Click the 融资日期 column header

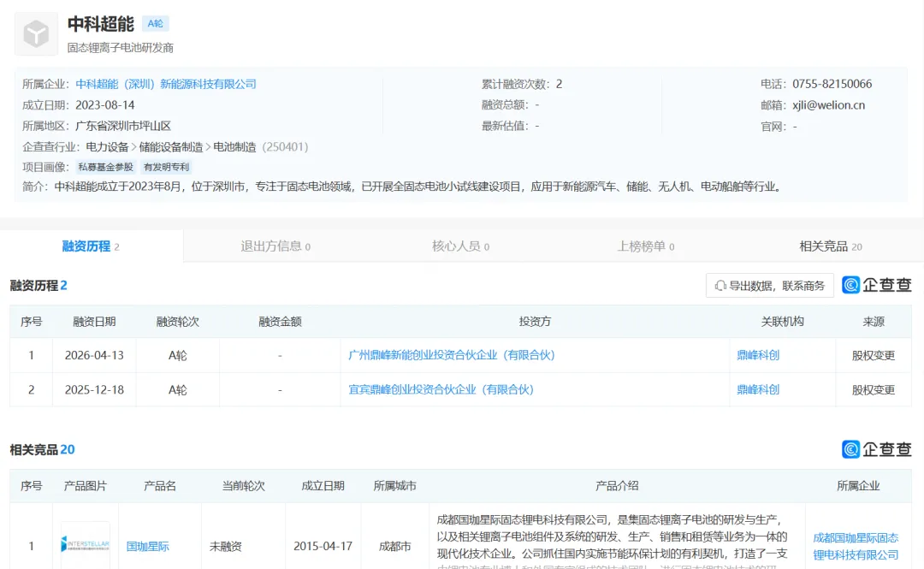94,322
